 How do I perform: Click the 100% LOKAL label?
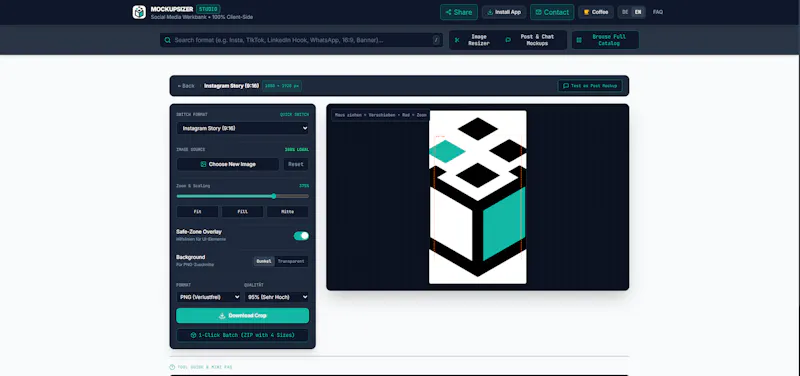click(x=296, y=150)
